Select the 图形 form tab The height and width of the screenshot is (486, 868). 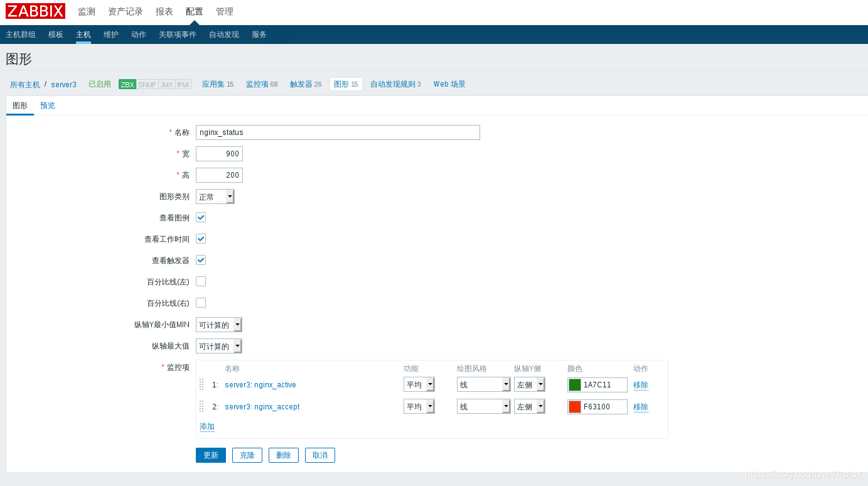click(x=20, y=105)
